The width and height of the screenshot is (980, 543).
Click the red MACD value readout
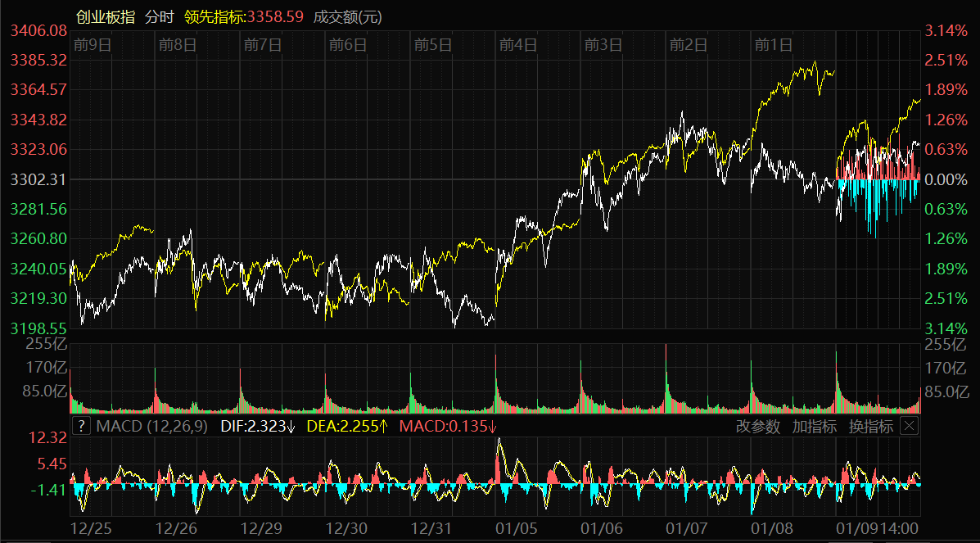pos(448,426)
